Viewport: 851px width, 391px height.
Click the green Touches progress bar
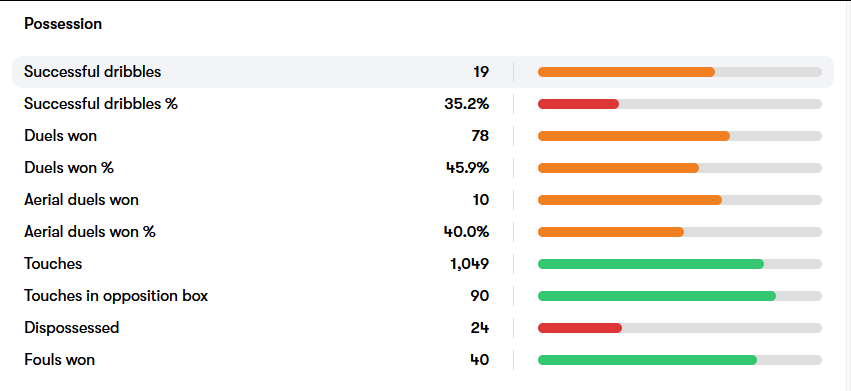[651, 264]
